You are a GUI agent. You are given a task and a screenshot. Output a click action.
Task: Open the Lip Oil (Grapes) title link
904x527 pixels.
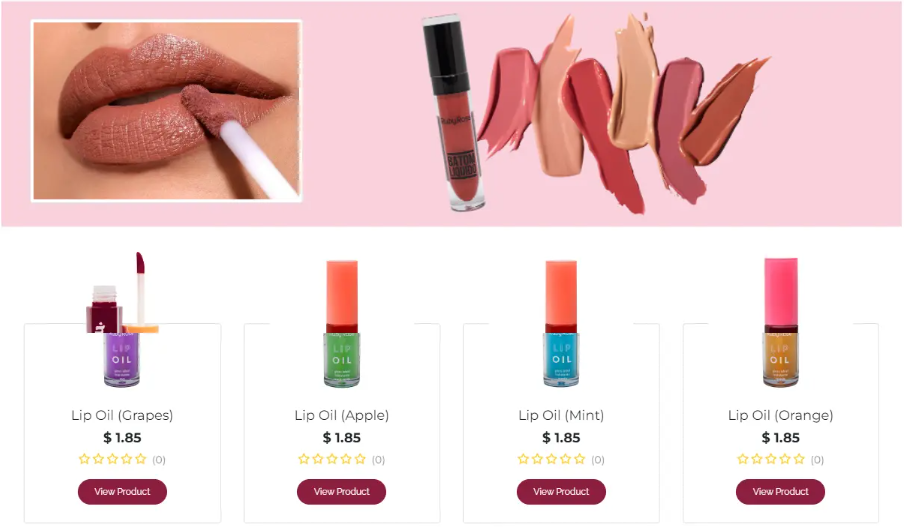[x=122, y=415]
